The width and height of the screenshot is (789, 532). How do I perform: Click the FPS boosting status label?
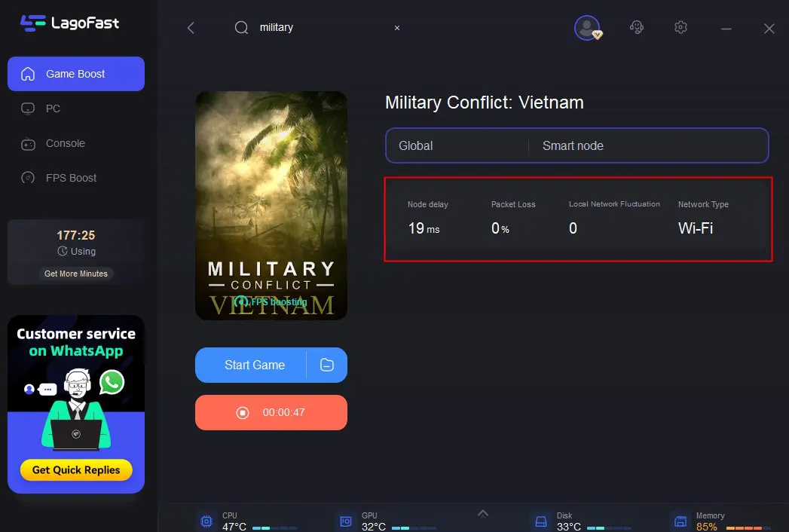(271, 302)
